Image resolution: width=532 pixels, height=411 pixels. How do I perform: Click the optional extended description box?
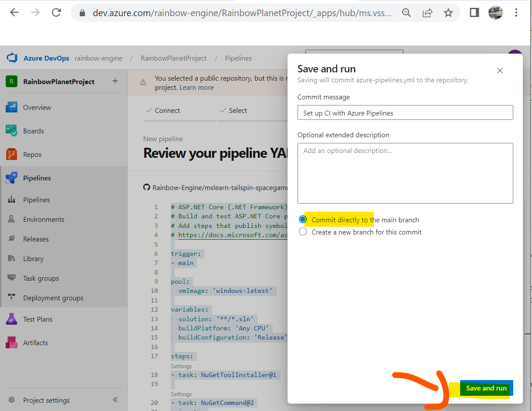[405, 173]
